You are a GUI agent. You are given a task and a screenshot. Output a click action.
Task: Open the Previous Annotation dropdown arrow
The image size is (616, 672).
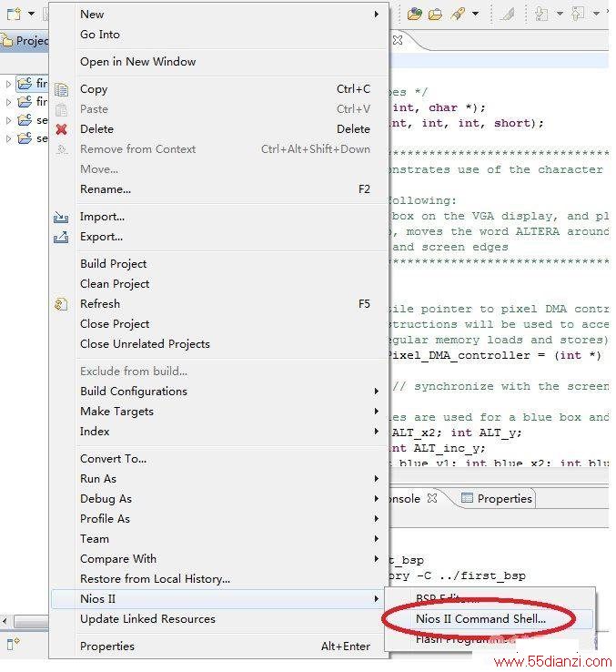[596, 14]
